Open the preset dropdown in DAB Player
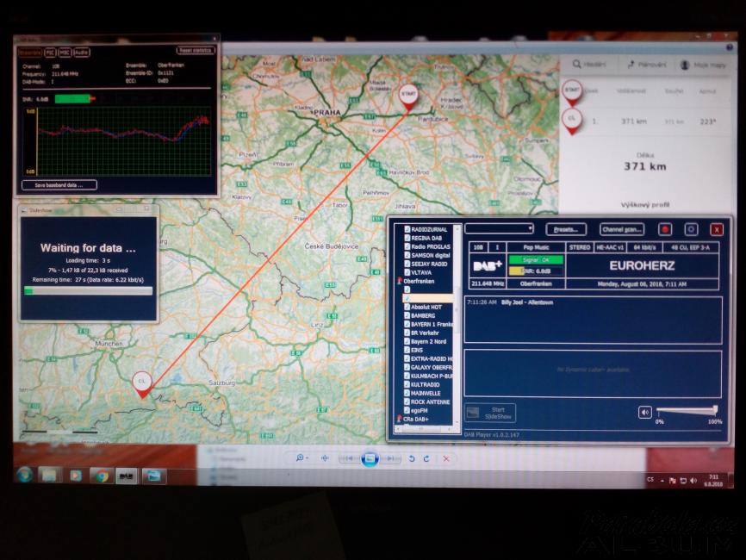The width and height of the screenshot is (746, 560). [499, 229]
